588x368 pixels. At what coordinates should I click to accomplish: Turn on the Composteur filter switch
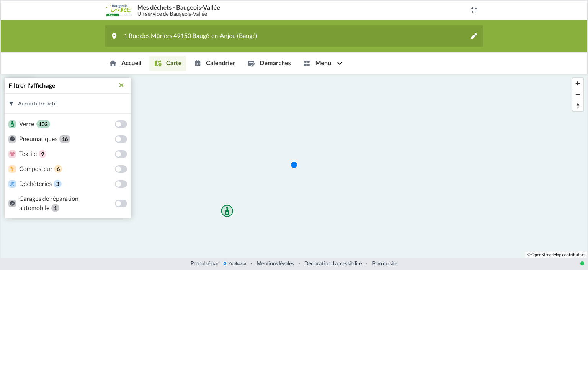tap(121, 169)
